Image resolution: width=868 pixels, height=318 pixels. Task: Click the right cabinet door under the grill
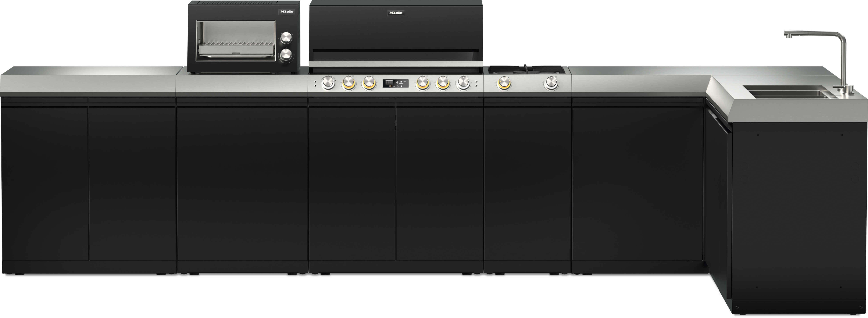[440, 184]
